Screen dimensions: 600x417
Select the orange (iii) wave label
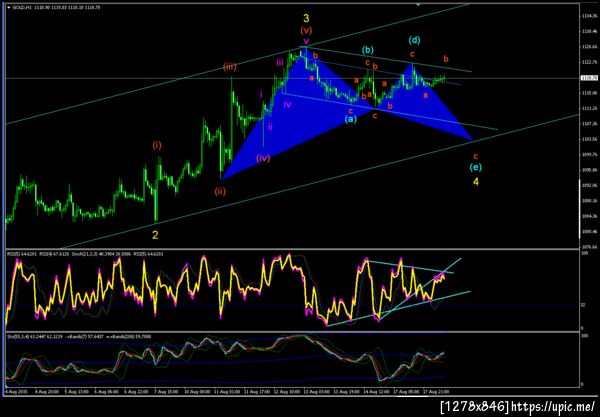(230, 67)
